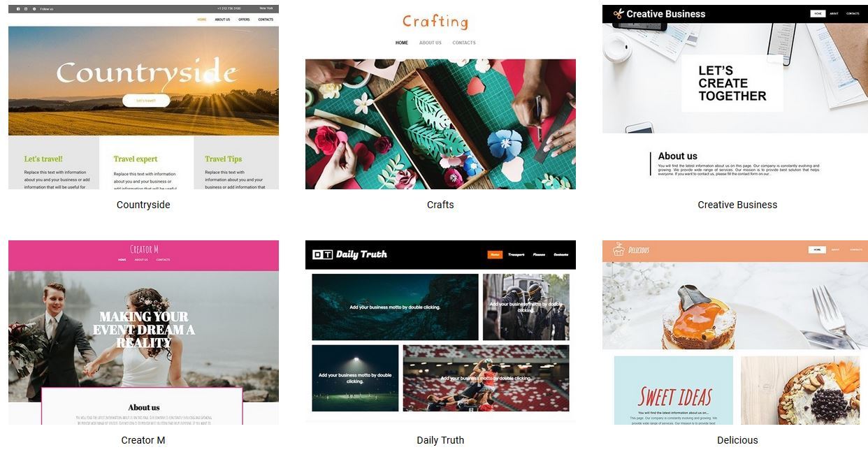The image size is (868, 452).
Task: Click Finance in Daily Truth navigation
Action: (x=539, y=255)
